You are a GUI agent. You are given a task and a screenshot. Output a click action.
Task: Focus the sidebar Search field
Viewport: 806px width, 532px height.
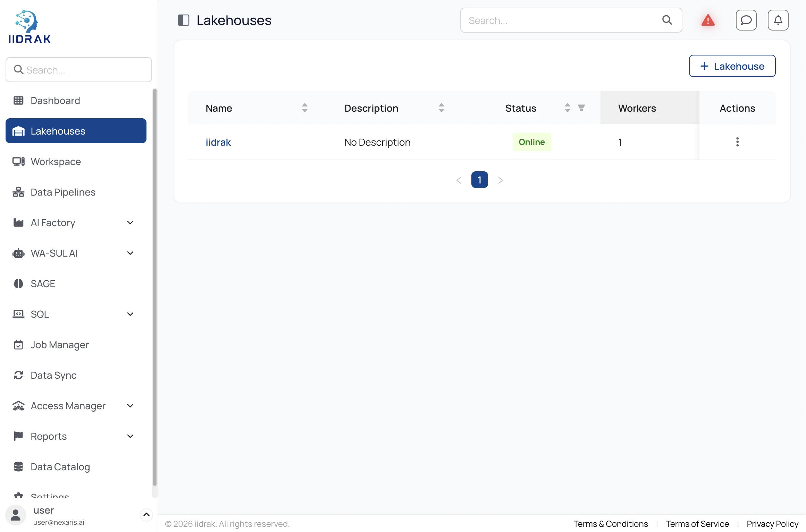click(x=79, y=70)
